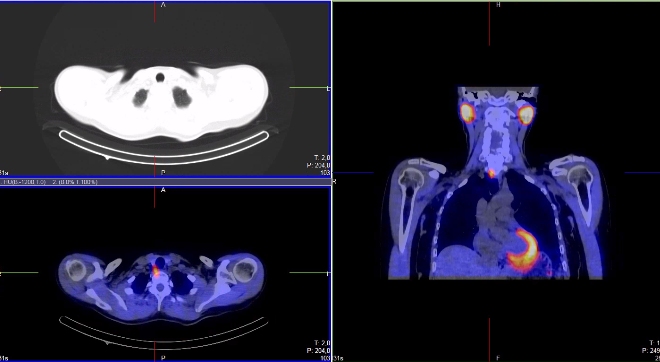
Task: Click the 'P' label below the CT lung-window image
Action: click(x=163, y=173)
